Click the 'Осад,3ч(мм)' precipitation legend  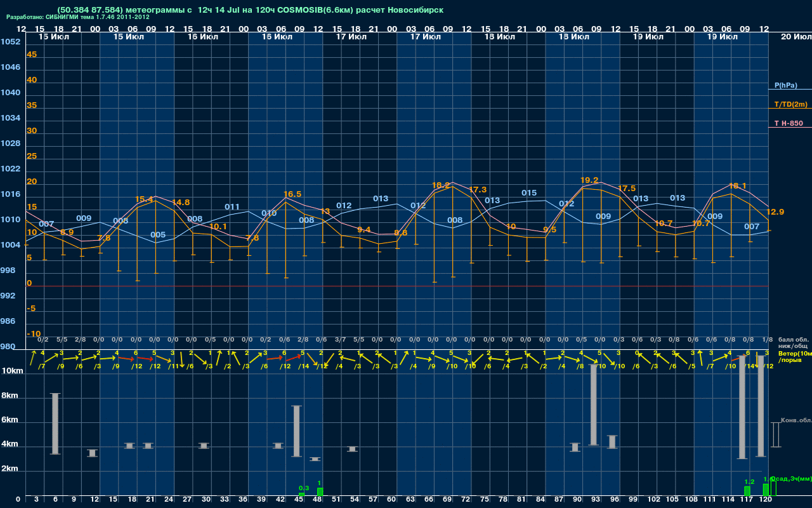790,478
